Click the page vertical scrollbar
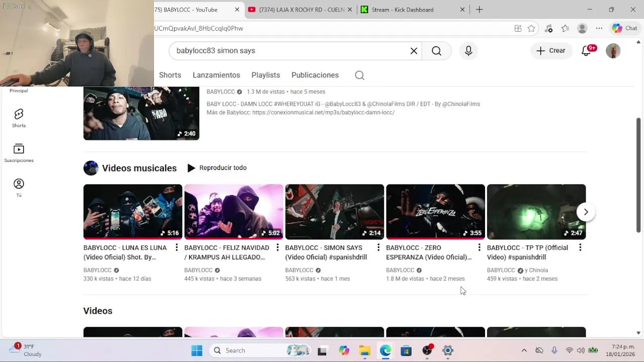The height and width of the screenshot is (362, 644). (638, 175)
